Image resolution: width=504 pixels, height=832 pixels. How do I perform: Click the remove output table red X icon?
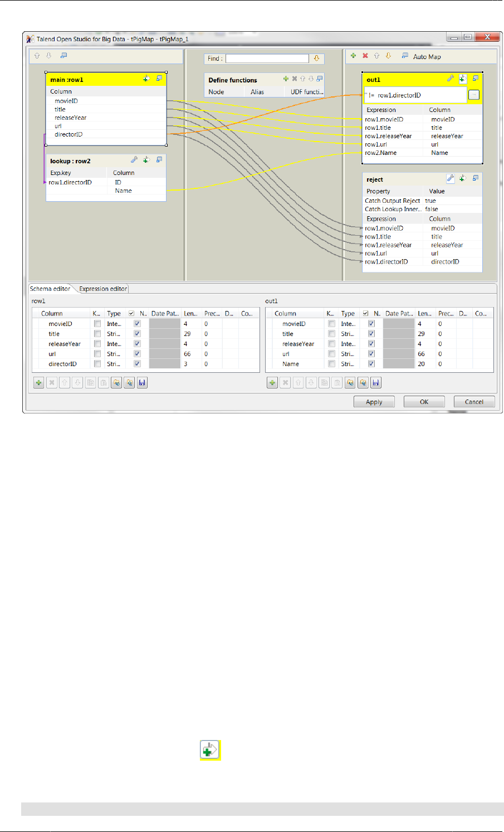pos(365,56)
